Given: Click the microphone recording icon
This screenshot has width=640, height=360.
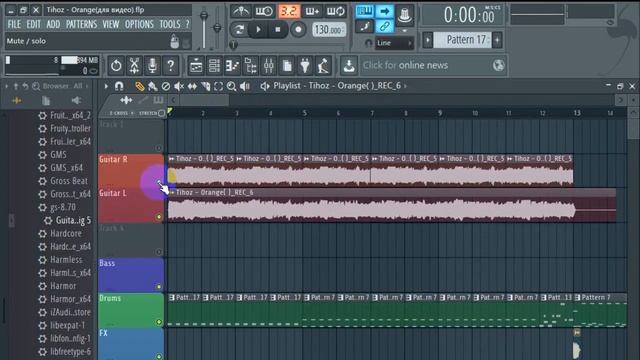Looking at the screenshot, I should click(x=152, y=66).
